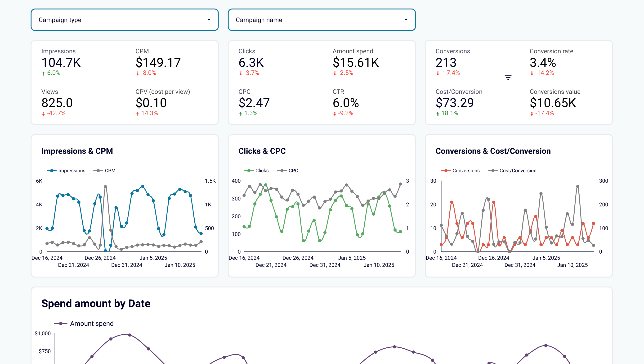The image size is (644, 364).
Task: Click the Spend amount by Date title
Action: 96,304
